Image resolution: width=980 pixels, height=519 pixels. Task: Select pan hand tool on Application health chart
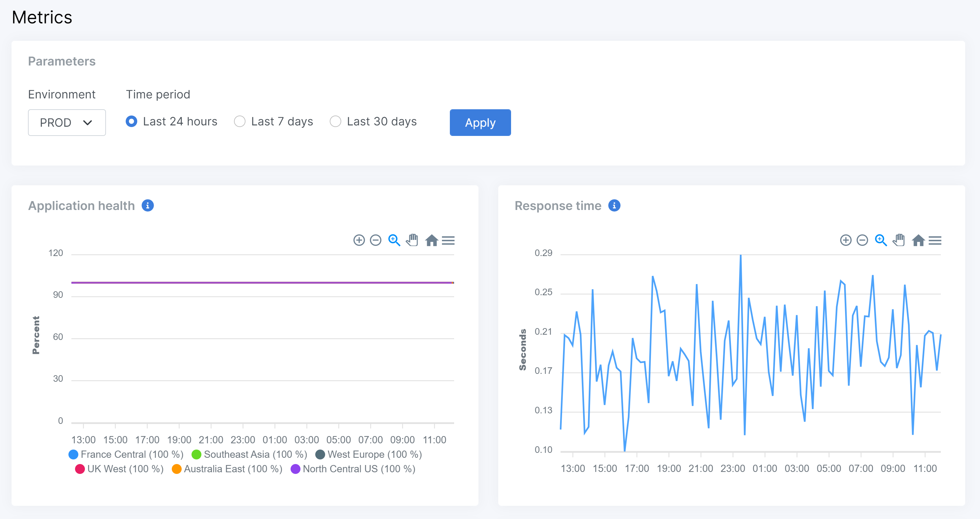pyautogui.click(x=412, y=240)
